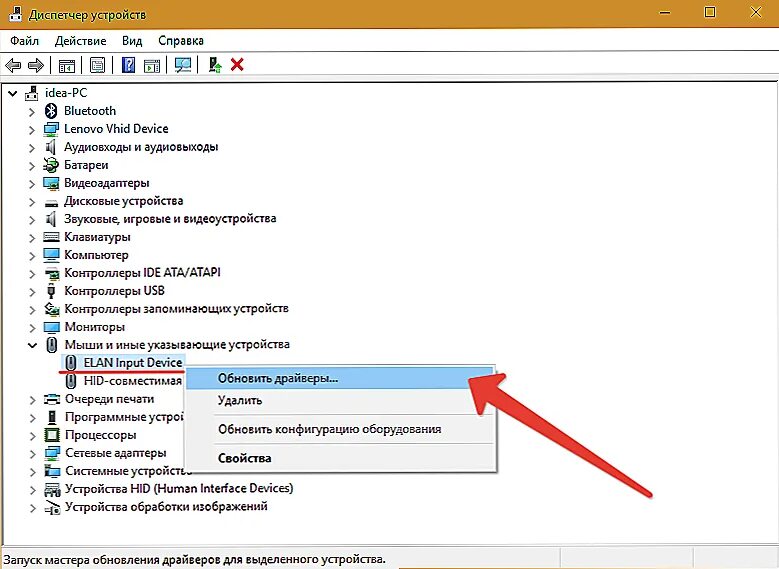This screenshot has width=779, height=569.
Task: Select the HID-совместимая mouse entry
Action: (x=132, y=381)
